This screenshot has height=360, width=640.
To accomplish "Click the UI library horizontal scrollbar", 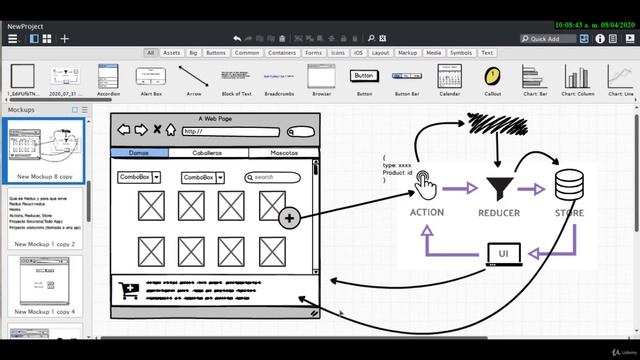I will tap(60, 100).
